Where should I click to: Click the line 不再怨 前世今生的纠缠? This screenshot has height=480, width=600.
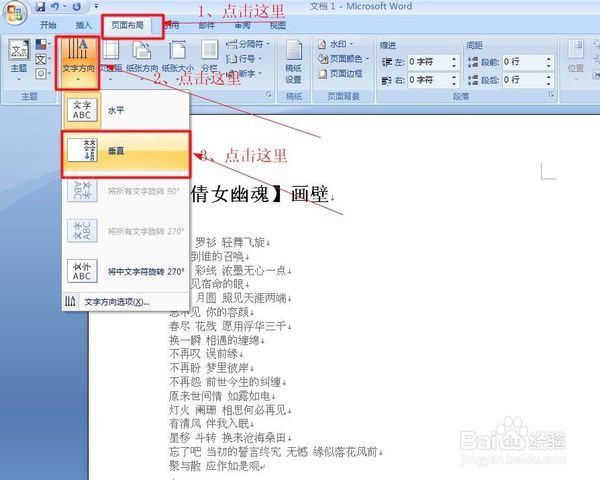(225, 382)
